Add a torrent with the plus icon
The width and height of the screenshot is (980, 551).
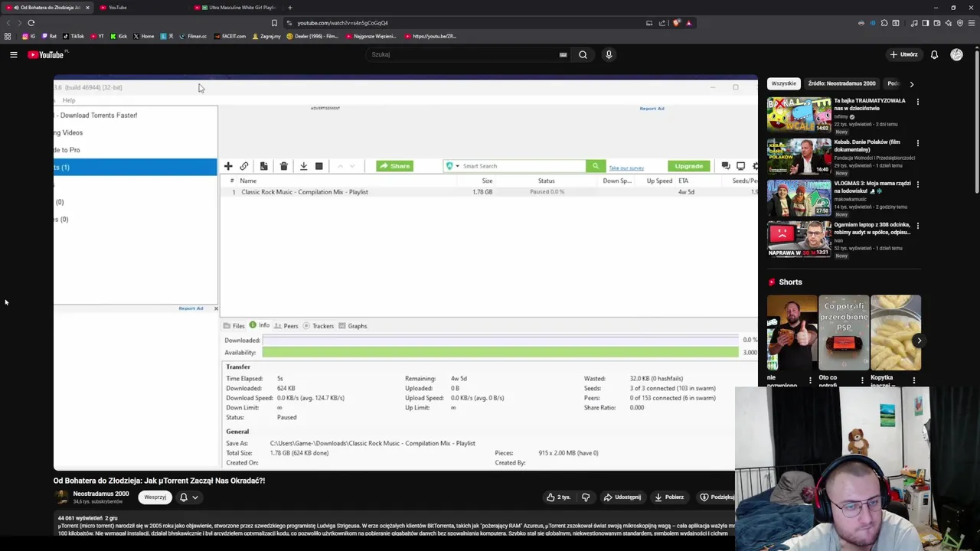[228, 166]
